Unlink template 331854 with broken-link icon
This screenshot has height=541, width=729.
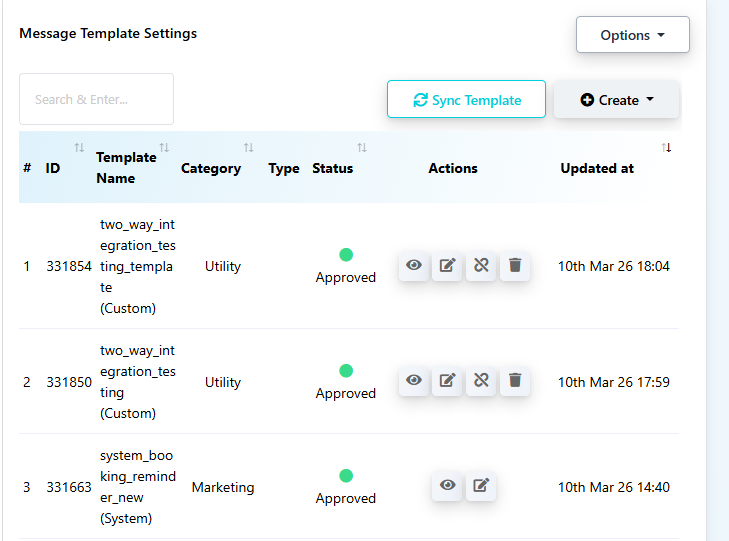point(481,266)
